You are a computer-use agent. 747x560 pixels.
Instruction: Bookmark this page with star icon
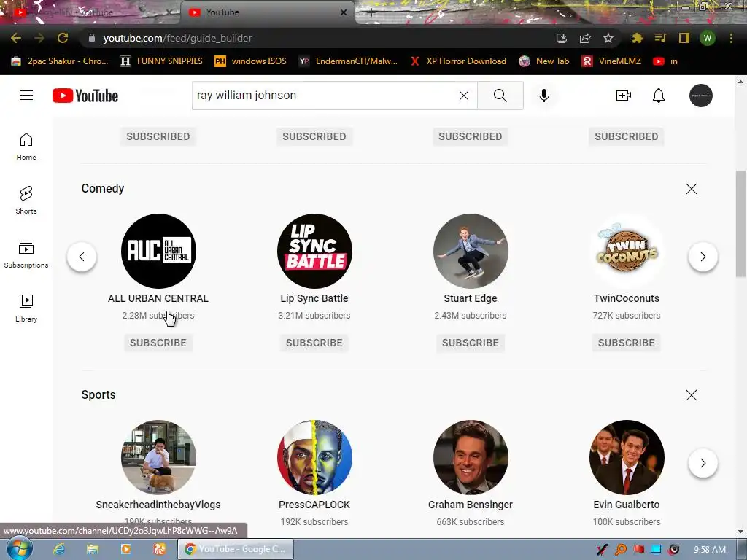[x=608, y=38]
